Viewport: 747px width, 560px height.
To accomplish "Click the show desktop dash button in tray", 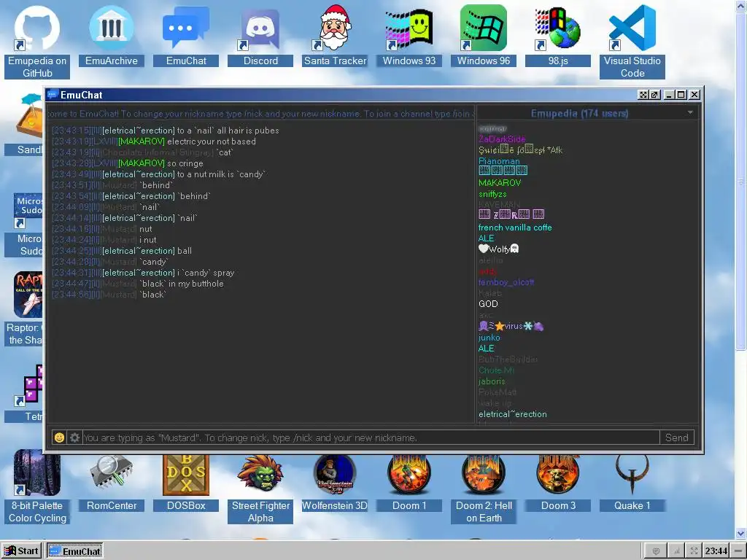I will (x=738, y=551).
